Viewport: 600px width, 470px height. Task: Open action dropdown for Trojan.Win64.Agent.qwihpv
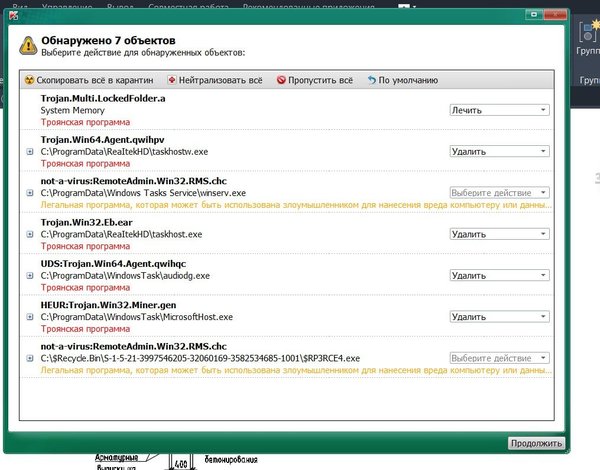(498, 151)
